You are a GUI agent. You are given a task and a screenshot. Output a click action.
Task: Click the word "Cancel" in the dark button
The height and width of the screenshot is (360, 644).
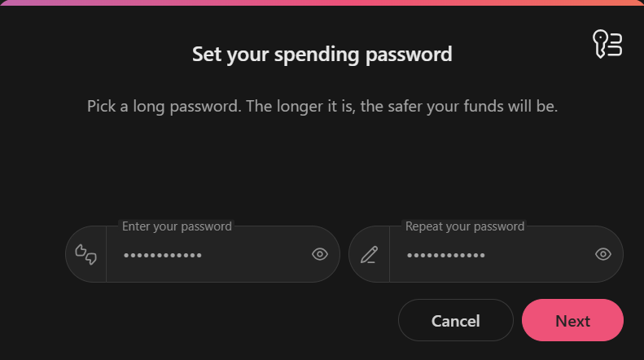pyautogui.click(x=455, y=321)
